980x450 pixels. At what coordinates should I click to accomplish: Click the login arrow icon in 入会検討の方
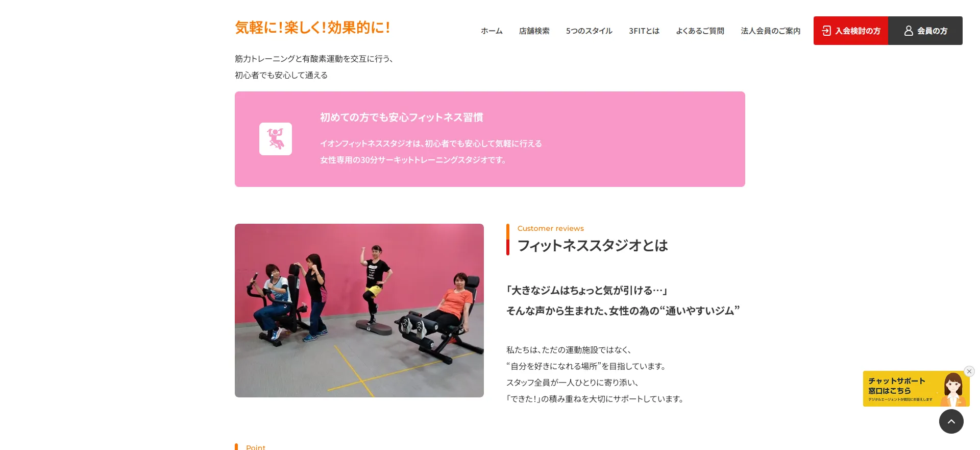826,31
